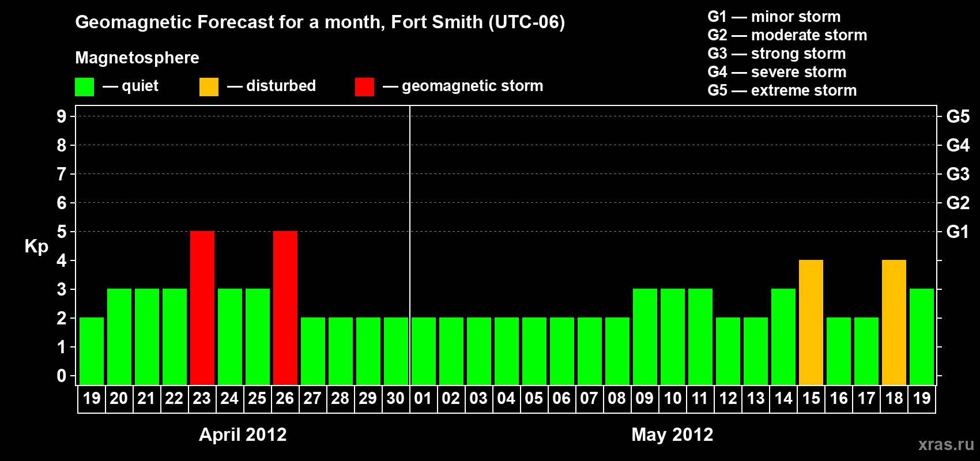Click the 'G1 — minor storm' legend line
Image resolution: width=980 pixels, height=461 pixels.
pyautogui.click(x=774, y=17)
